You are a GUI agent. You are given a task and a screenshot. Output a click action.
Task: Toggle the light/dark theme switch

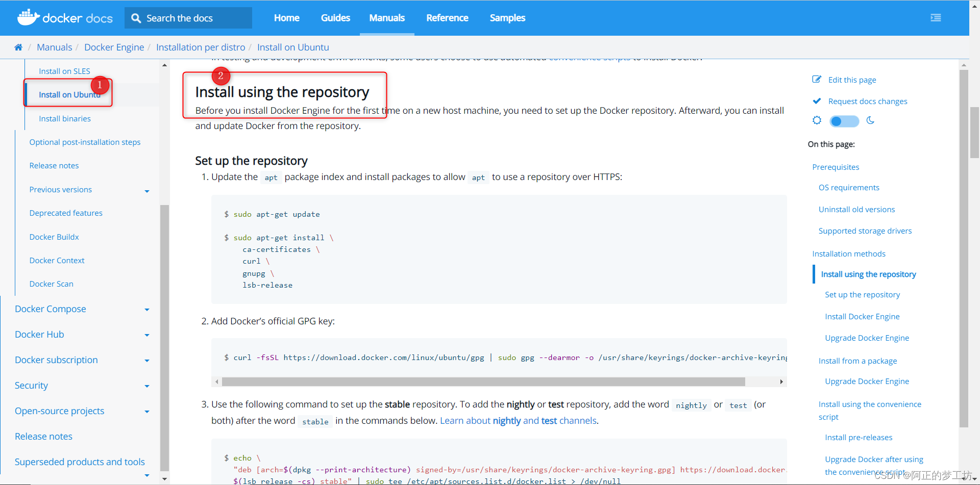tap(844, 121)
